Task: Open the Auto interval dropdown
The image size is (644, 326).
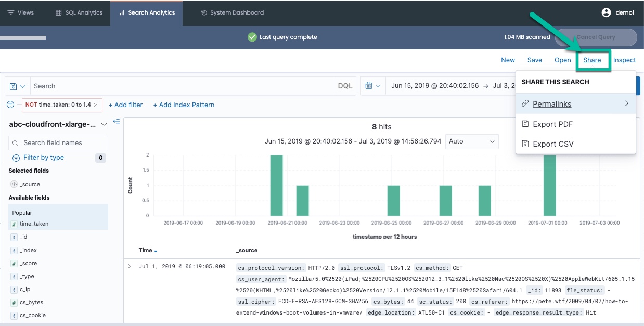Action: [x=472, y=141]
